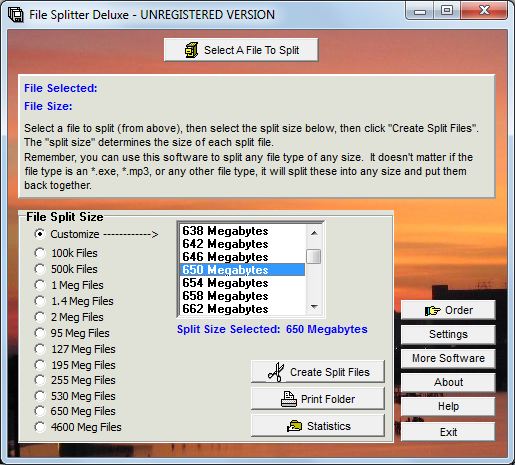The width and height of the screenshot is (515, 465).
Task: Open Statistics
Action: (x=318, y=426)
